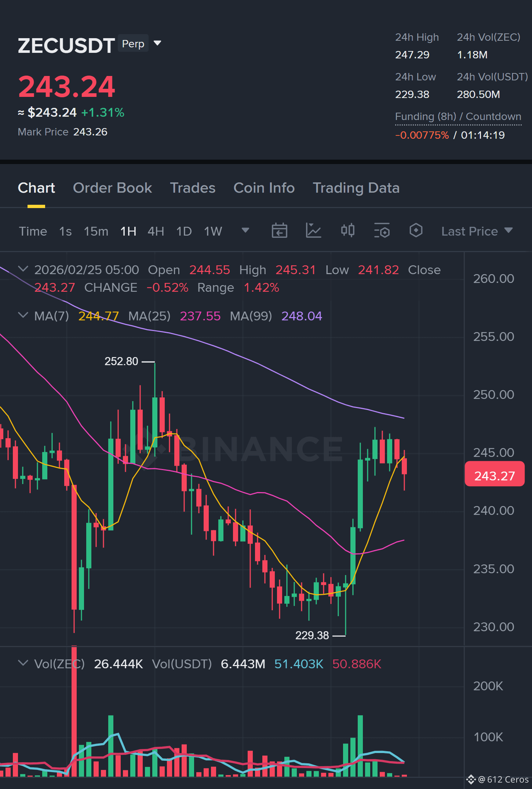Viewport: 532px width, 789px height.
Task: Select the candlestick chart type icon
Action: (x=348, y=231)
